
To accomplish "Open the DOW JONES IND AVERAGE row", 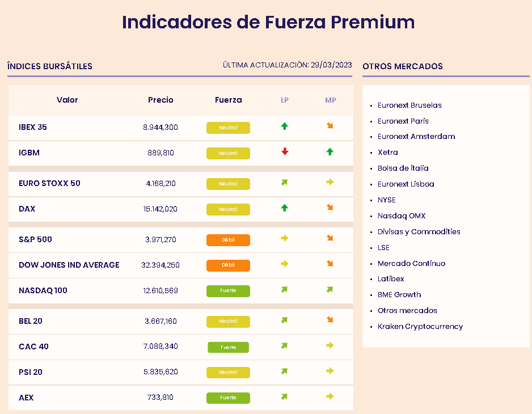I will coord(69,265).
